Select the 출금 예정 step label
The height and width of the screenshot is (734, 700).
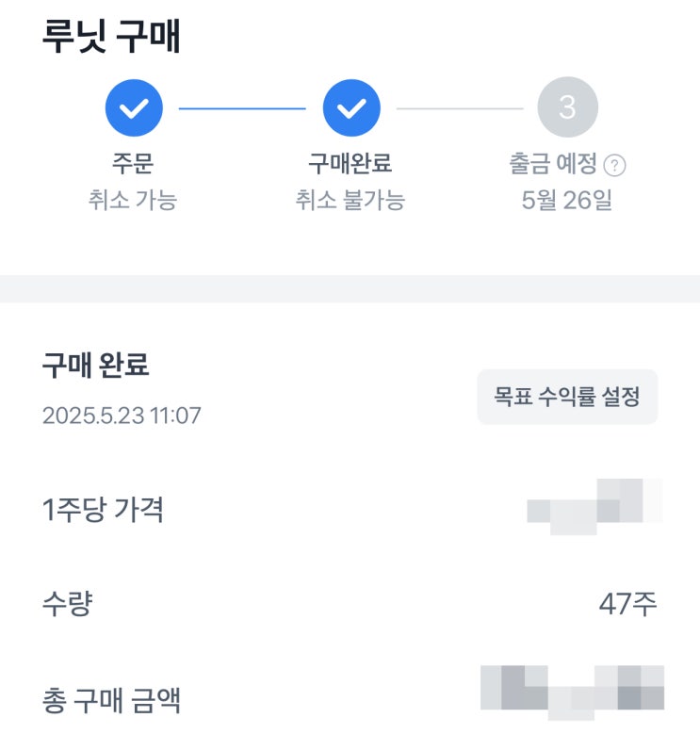[553, 164]
